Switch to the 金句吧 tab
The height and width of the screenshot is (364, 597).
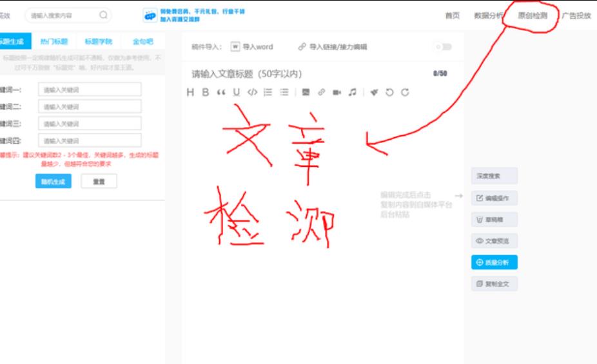(x=142, y=41)
